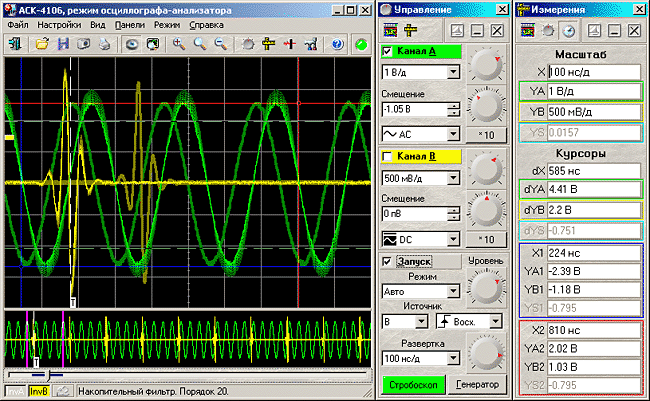Screen dimensions: 650x401
Task: Open the Настройки menu
Action: pyautogui.click(x=59, y=23)
